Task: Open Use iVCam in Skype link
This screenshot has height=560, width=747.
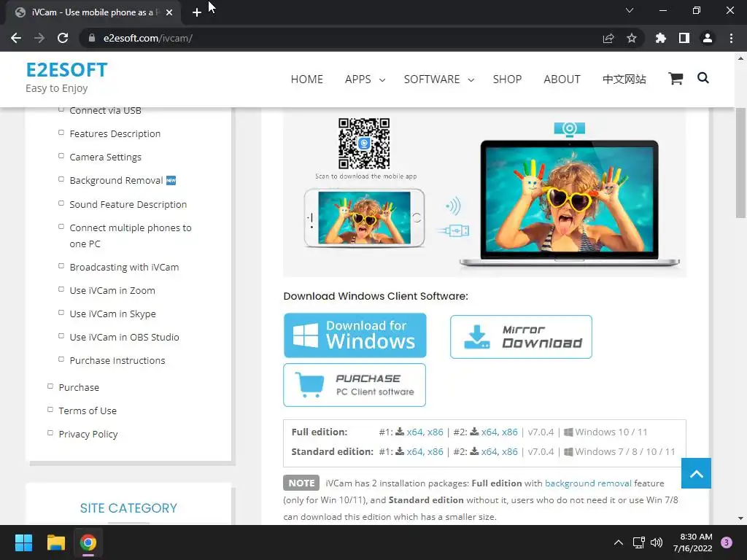Action: tap(112, 314)
